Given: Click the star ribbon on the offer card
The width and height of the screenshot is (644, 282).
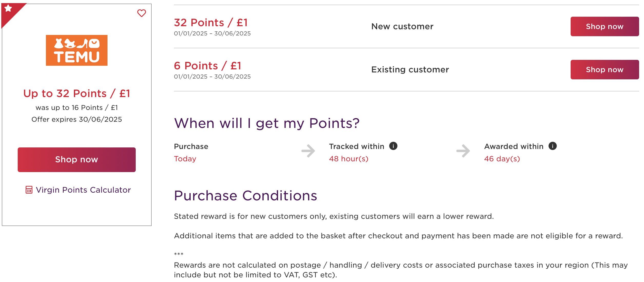Looking at the screenshot, I should [x=8, y=9].
